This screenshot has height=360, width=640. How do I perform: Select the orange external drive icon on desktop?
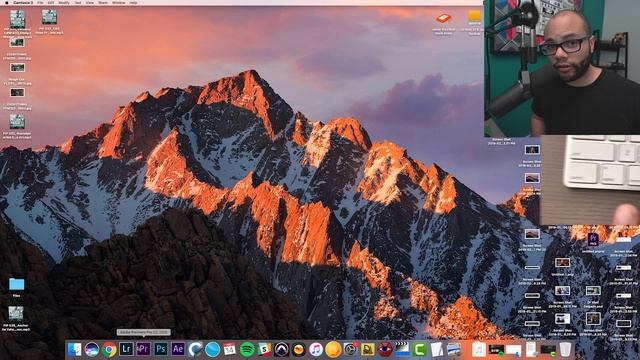click(443, 18)
